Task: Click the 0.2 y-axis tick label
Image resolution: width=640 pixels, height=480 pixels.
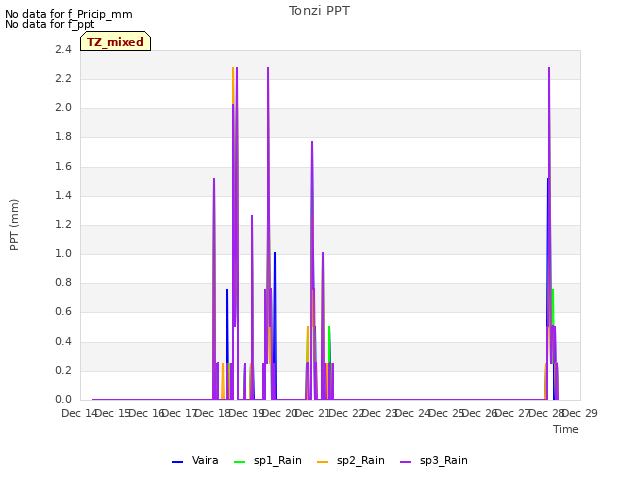Action: click(x=63, y=371)
